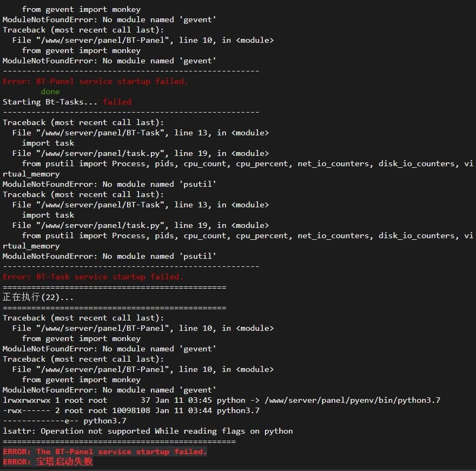
Task: Click the symlink target path /www/server/panel/pyenv/bin/python3.7
Action: (352, 400)
